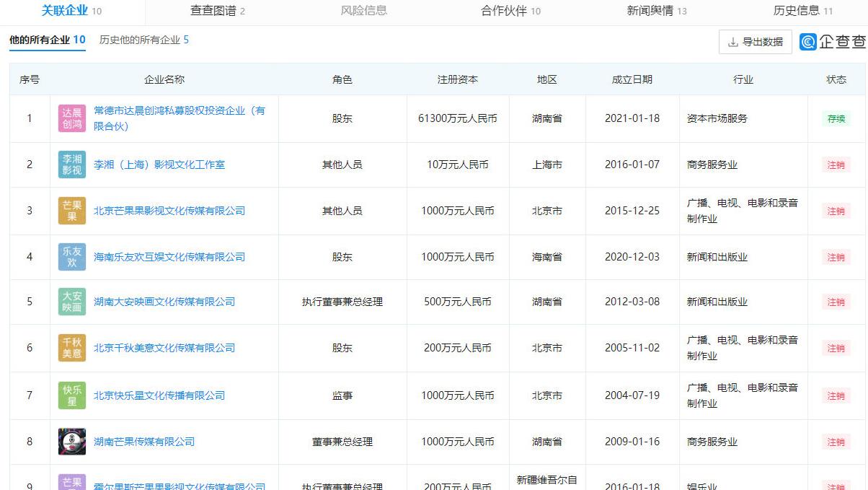Click the 61300万元人民币 capital cell
Screen dimensions: 868x490
click(x=458, y=118)
